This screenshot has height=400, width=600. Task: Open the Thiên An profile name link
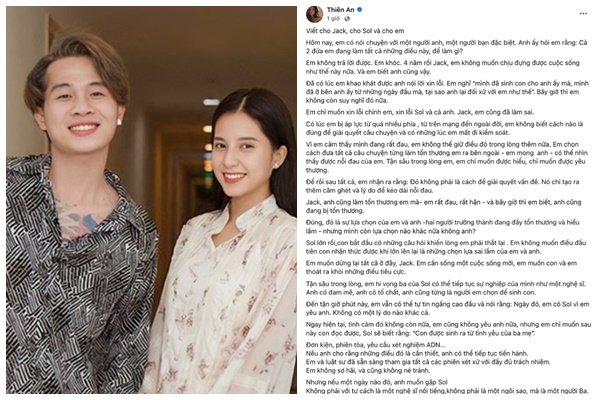pyautogui.click(x=341, y=10)
